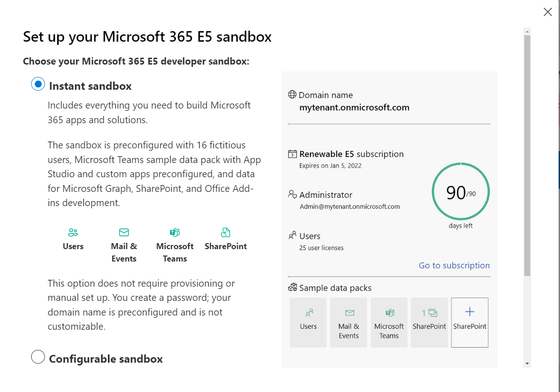560x392 pixels.
Task: Click the SharePoint logo icon in features list
Action: tap(225, 232)
